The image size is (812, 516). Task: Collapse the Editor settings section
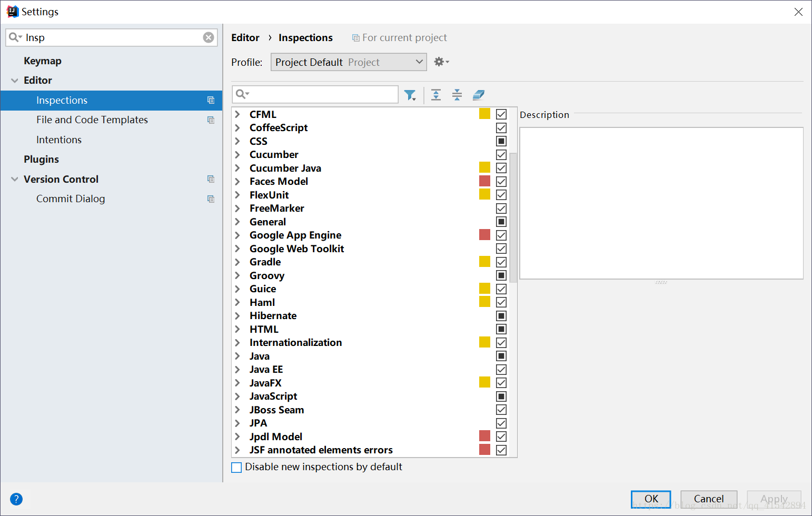click(x=14, y=81)
